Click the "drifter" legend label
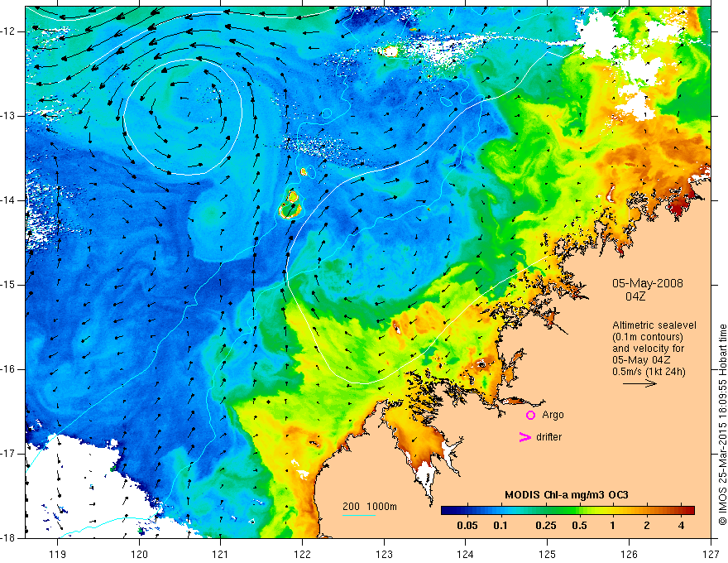This screenshot has height=563, width=728. point(548,437)
